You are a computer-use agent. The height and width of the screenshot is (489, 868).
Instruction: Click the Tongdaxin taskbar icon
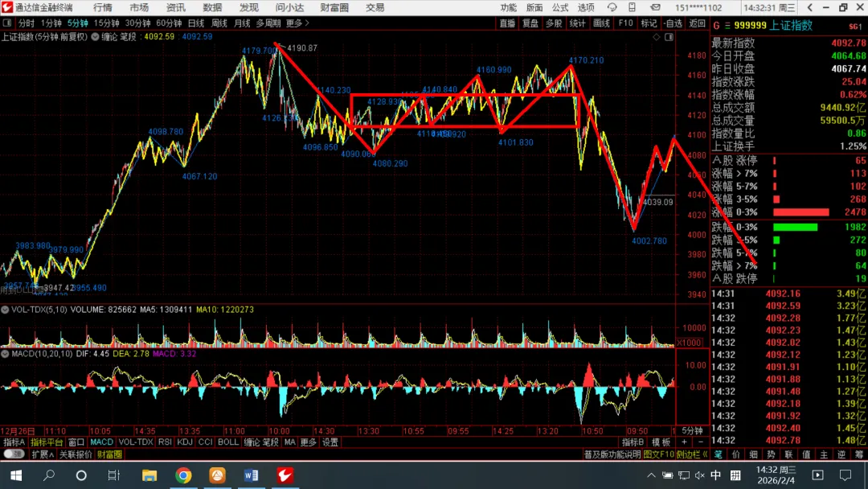285,475
